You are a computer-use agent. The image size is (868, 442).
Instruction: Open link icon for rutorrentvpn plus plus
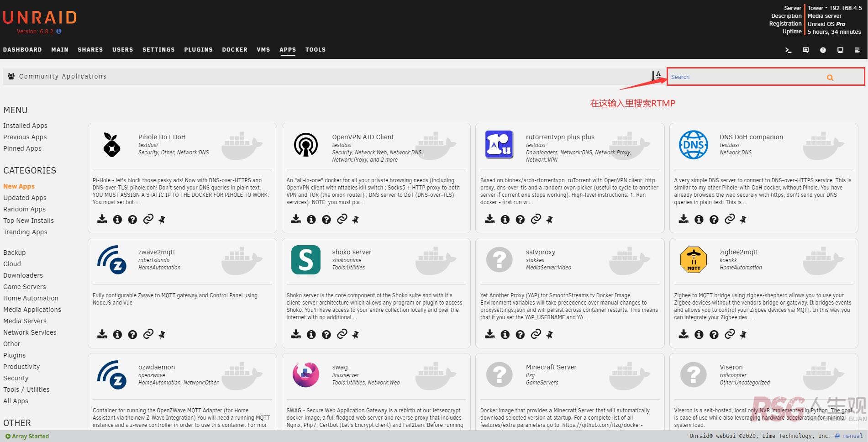[536, 219]
